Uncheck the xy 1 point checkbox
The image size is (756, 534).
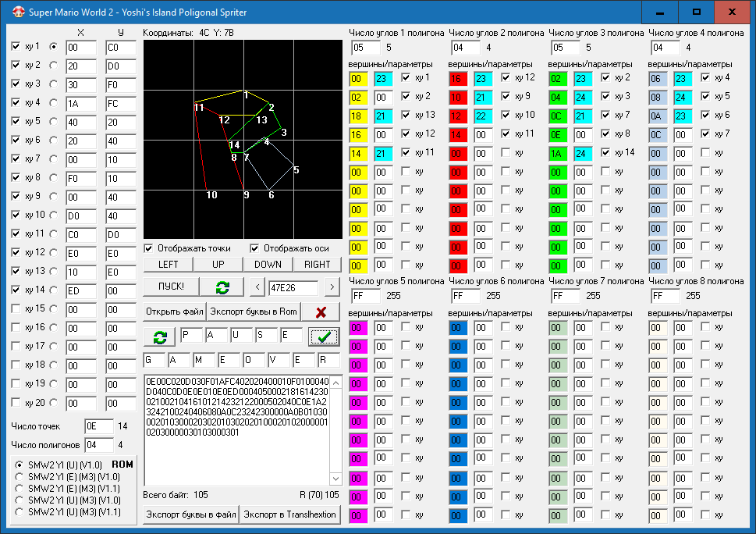[16, 46]
